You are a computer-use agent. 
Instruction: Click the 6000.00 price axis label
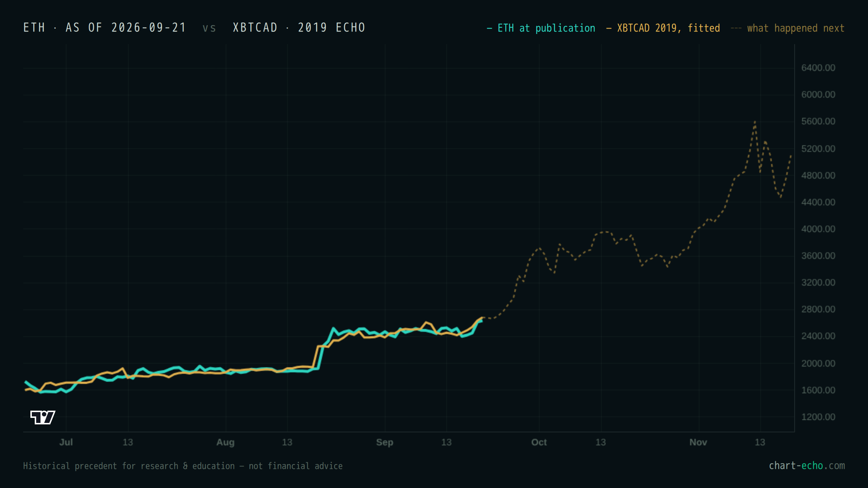pyautogui.click(x=818, y=94)
